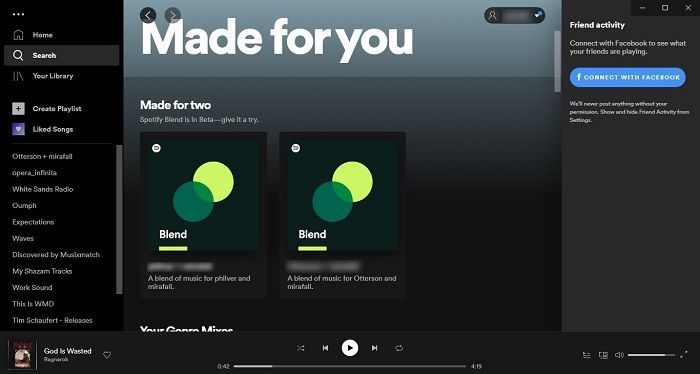The height and width of the screenshot is (374, 700).
Task: Open the Waves playlist
Action: (x=23, y=238)
